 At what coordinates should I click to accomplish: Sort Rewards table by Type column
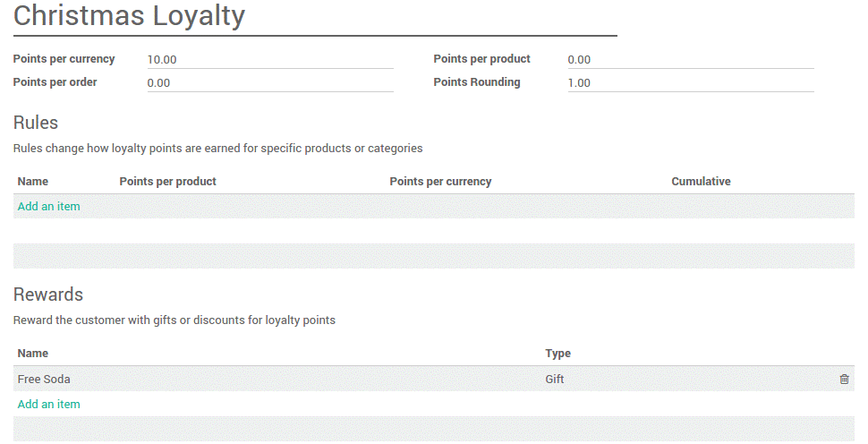click(x=557, y=354)
